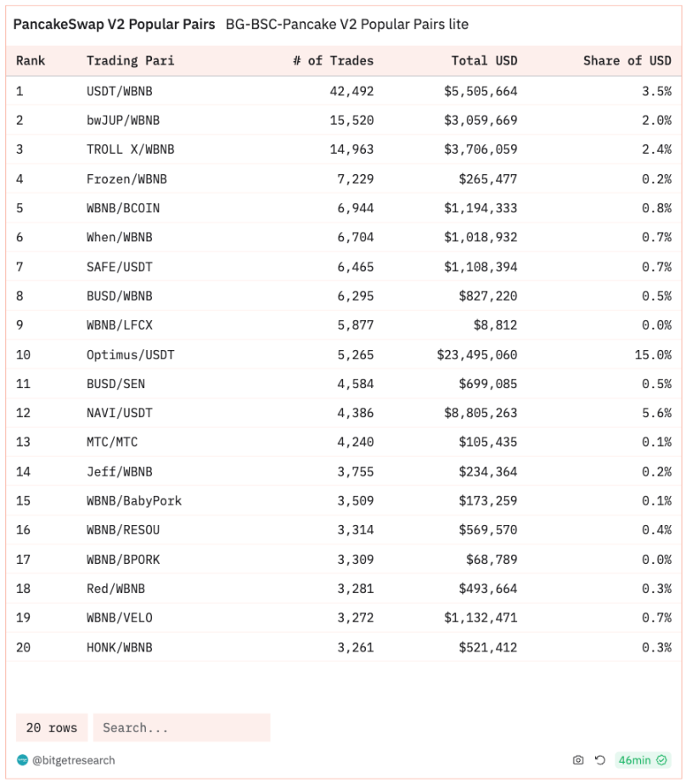686x784 pixels.
Task: Open the @bitgetresearch profile link
Action: 73,760
